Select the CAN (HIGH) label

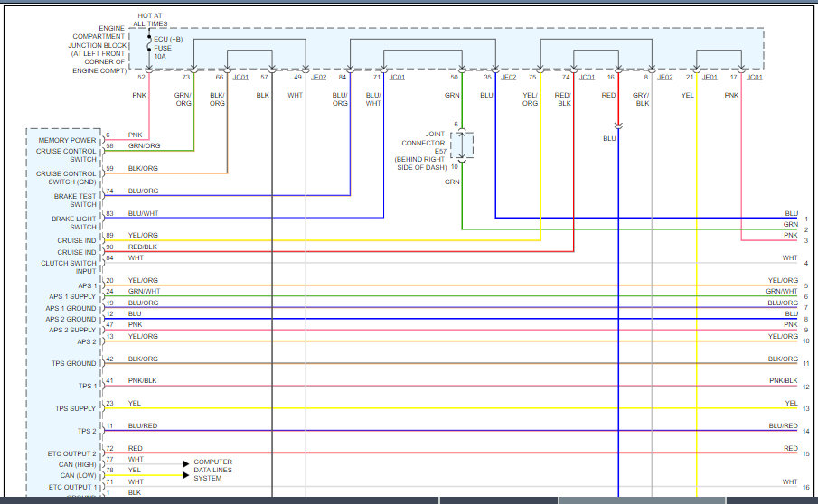tap(77, 464)
